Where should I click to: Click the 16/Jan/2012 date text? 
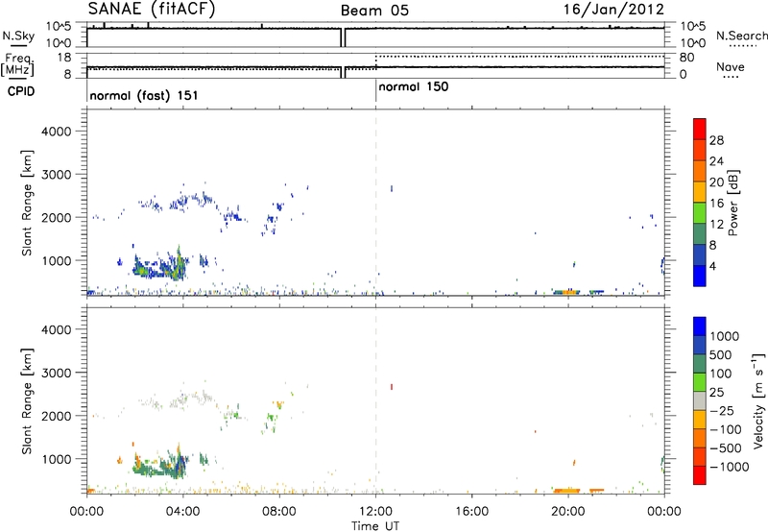613,10
